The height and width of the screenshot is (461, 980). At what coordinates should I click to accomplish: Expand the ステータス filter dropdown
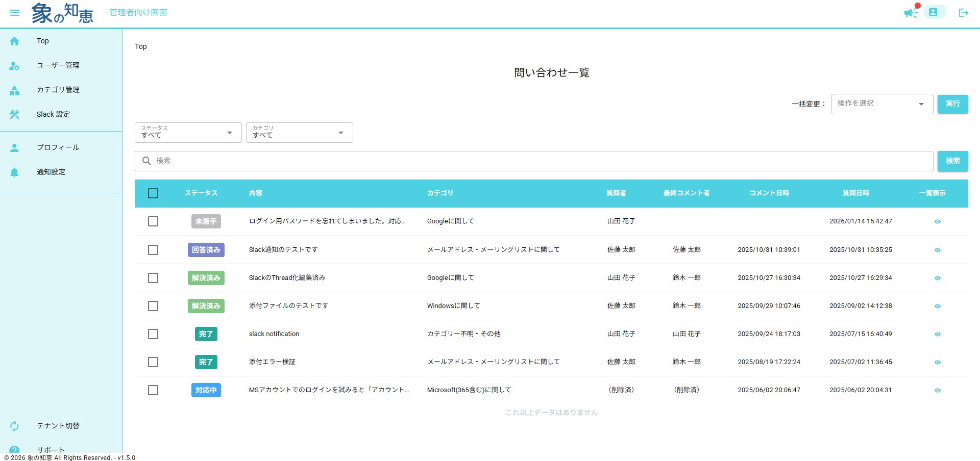188,133
